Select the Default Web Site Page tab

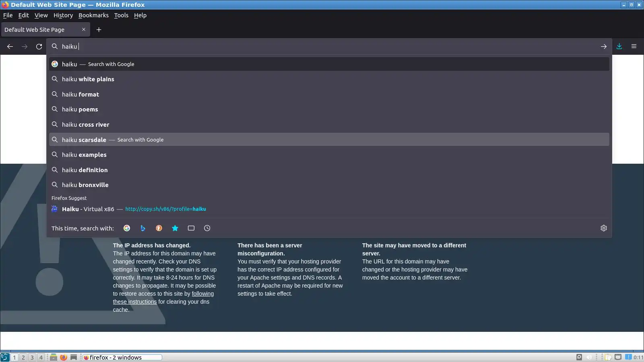[x=45, y=30]
